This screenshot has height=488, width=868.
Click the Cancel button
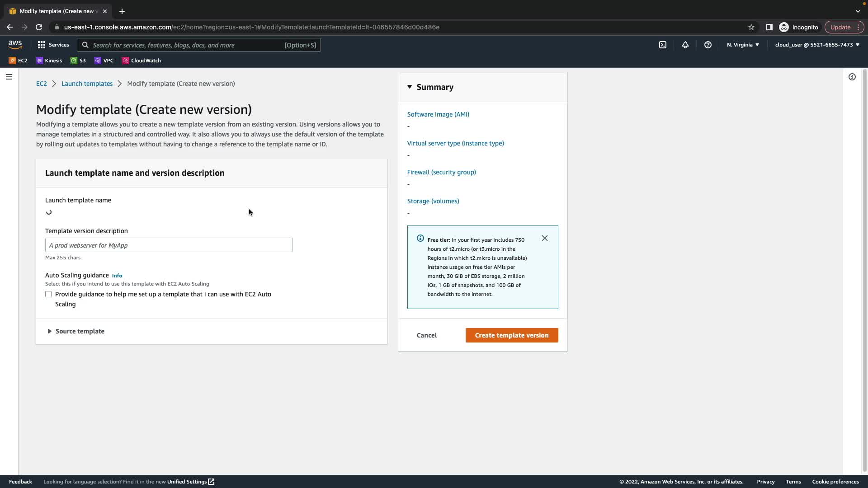click(x=426, y=335)
